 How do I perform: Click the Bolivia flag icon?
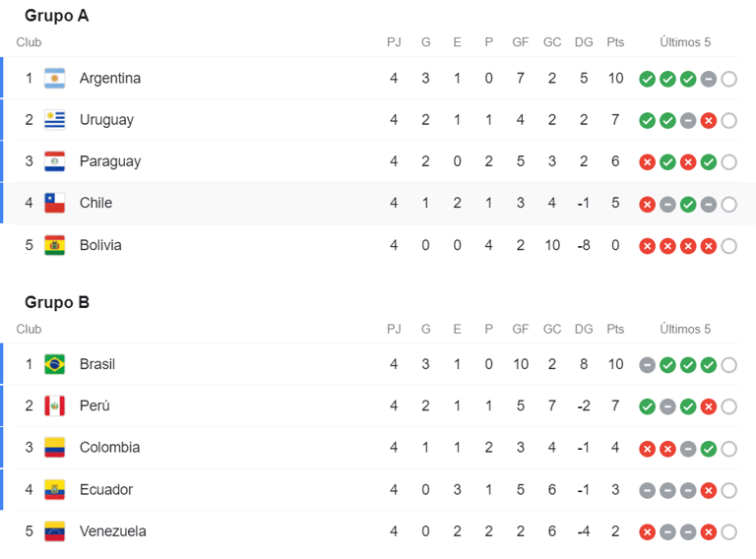[x=54, y=245]
